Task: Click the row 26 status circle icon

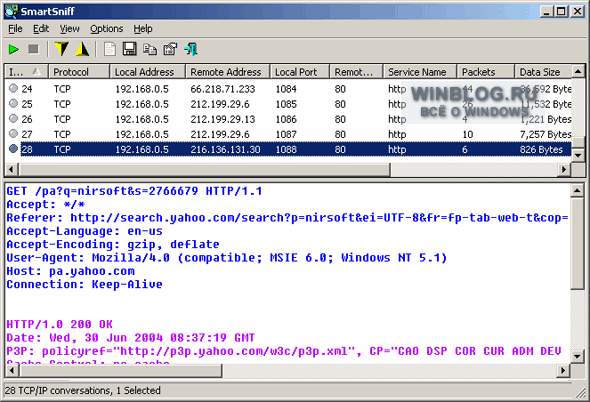Action: [13, 119]
